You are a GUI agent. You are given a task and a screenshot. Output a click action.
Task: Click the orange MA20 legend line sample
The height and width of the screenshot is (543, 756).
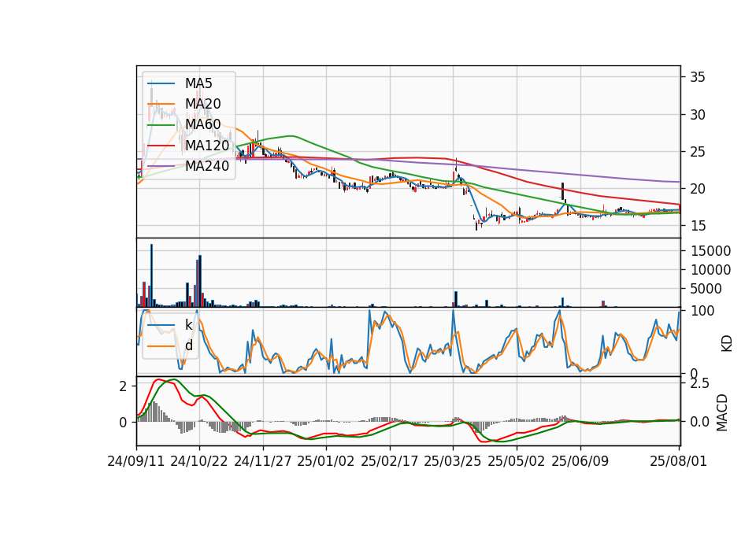[161, 104]
